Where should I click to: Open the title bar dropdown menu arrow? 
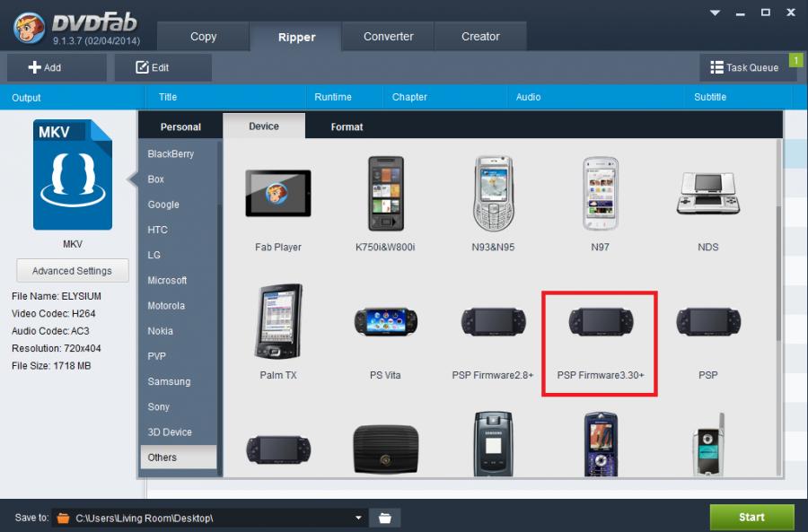(715, 13)
